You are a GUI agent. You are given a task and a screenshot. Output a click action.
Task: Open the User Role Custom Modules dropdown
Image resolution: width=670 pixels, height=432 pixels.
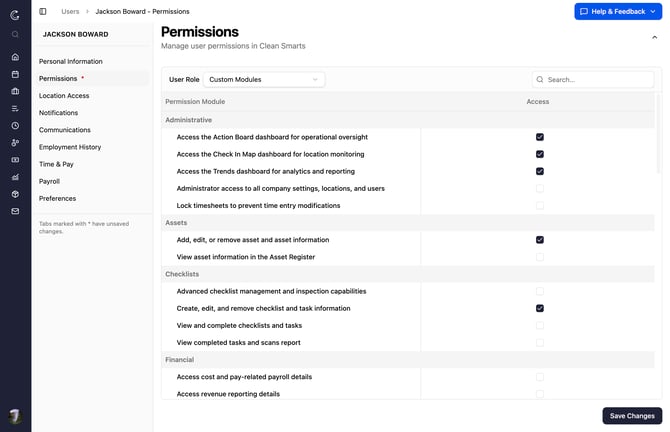coord(264,79)
